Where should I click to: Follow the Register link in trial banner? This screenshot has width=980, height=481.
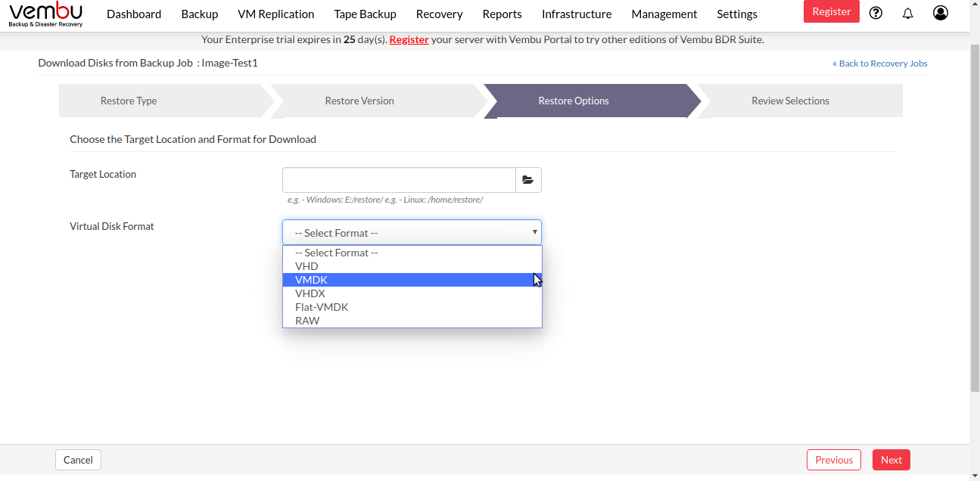(x=409, y=39)
